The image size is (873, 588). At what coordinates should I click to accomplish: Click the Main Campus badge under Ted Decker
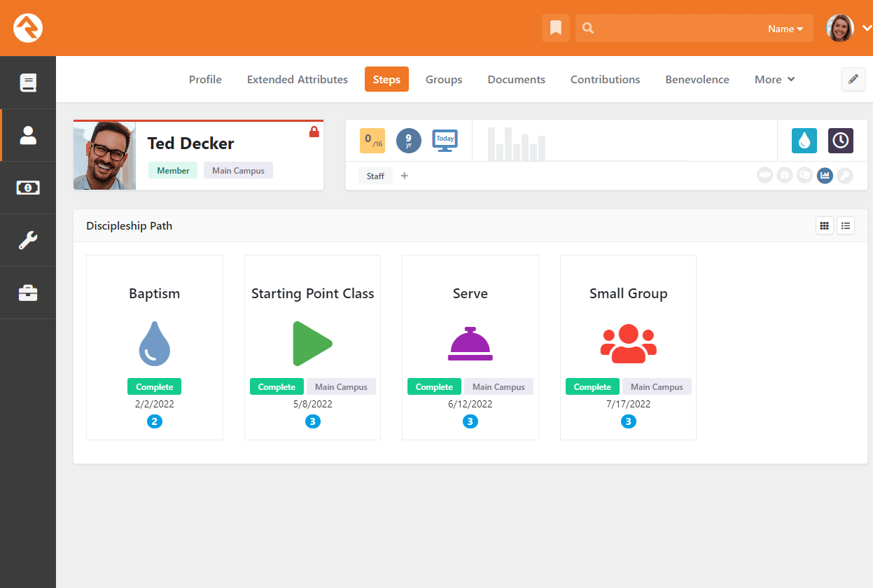pyautogui.click(x=238, y=170)
